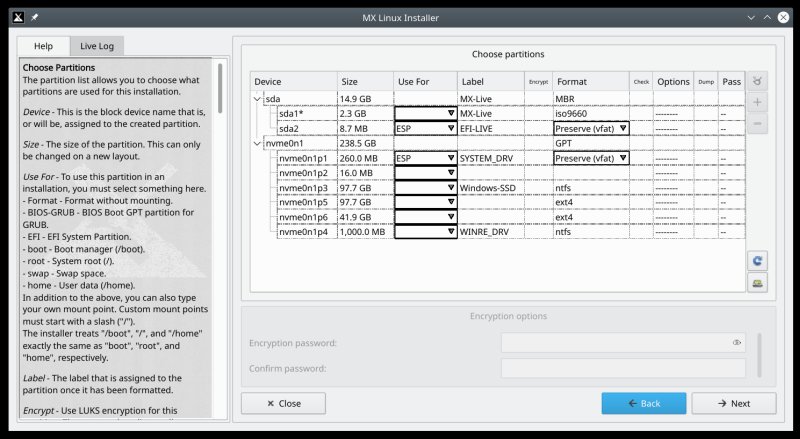
Task: Click the Pass column header
Action: pyautogui.click(x=731, y=82)
